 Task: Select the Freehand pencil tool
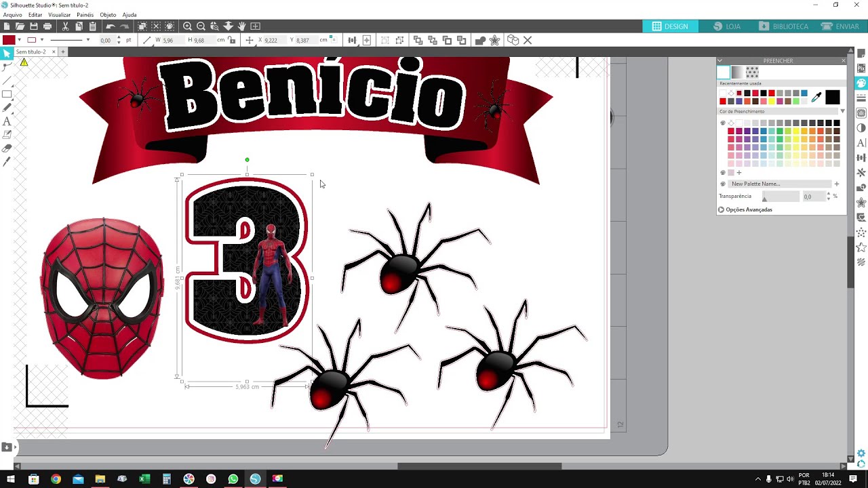tap(7, 108)
